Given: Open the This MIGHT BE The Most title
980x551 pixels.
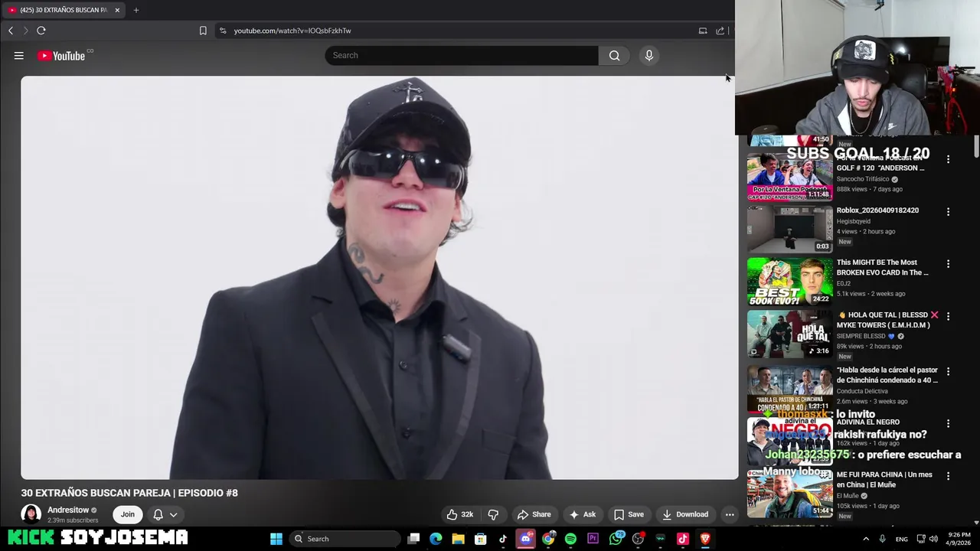Looking at the screenshot, I should point(882,267).
